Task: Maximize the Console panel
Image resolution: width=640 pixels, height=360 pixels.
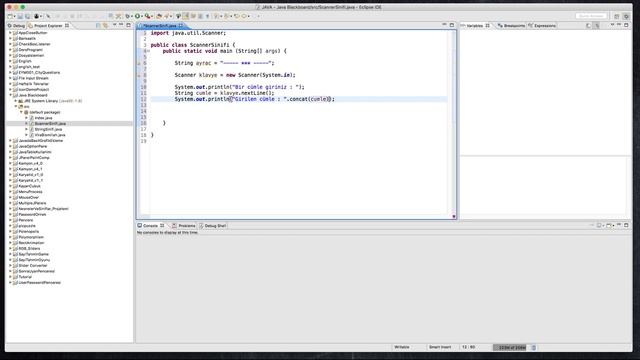Action: click(626, 225)
